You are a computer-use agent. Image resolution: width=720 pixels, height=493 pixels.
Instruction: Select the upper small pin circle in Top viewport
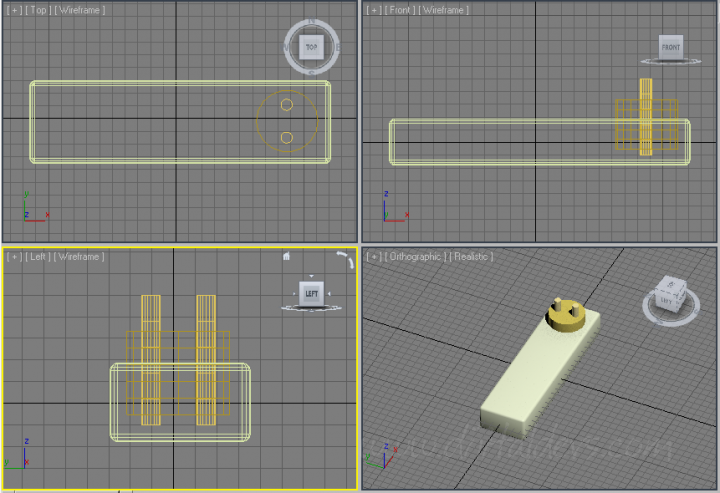[x=287, y=105]
